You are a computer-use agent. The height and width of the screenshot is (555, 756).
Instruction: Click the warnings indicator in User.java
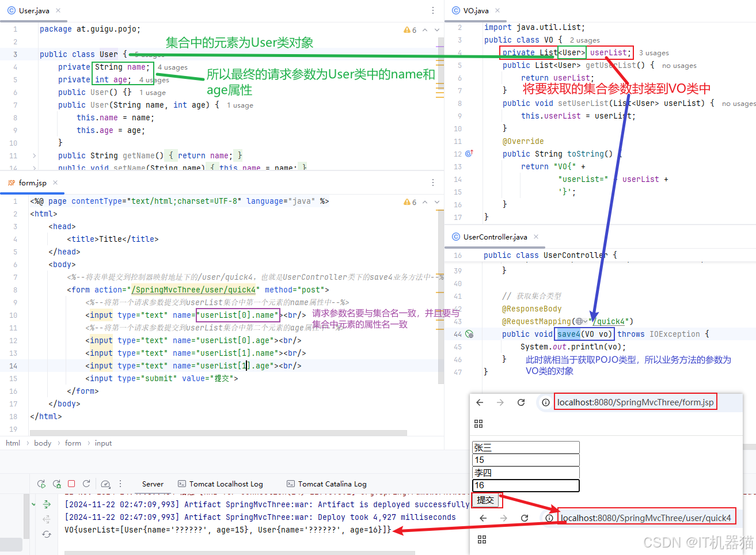(x=410, y=30)
